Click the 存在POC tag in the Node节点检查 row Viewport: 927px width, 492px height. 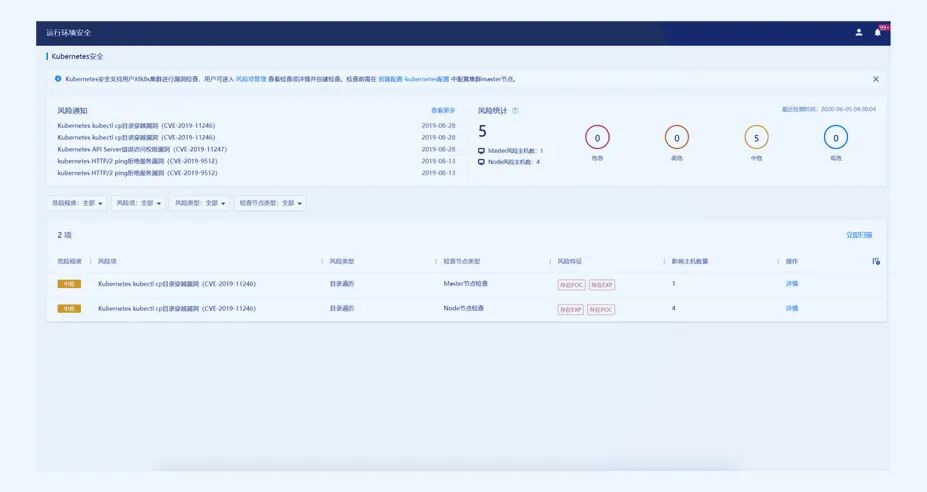click(601, 309)
